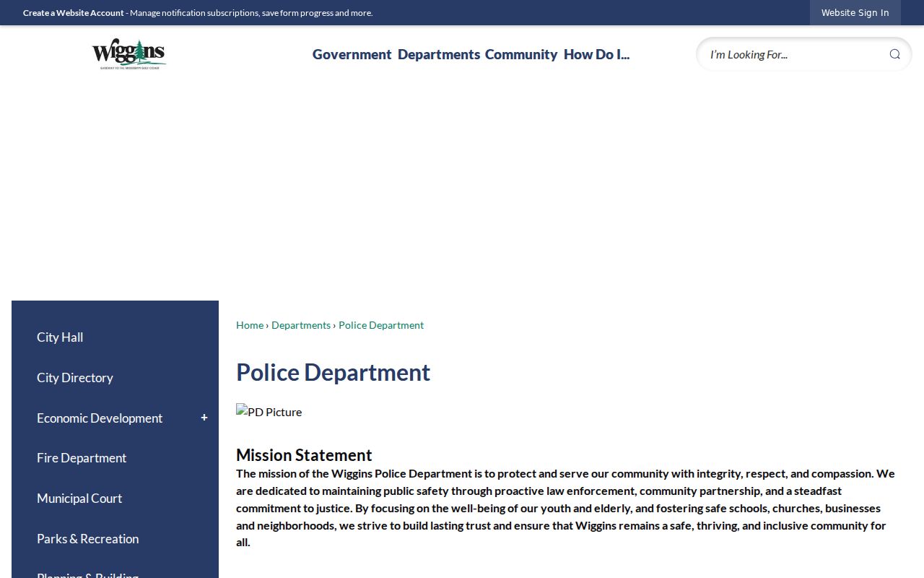Click the PD Picture image placeholder
This screenshot has height=578, width=924.
pos(269,412)
